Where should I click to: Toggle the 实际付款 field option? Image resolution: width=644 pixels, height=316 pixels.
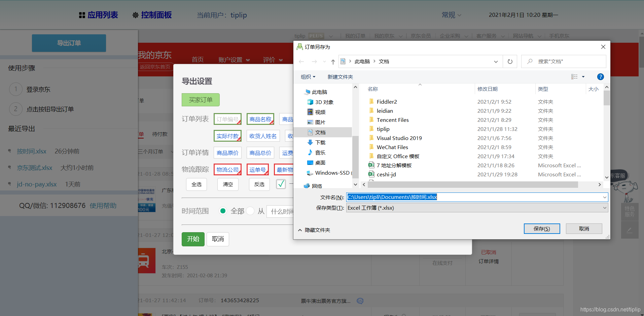coord(227,136)
